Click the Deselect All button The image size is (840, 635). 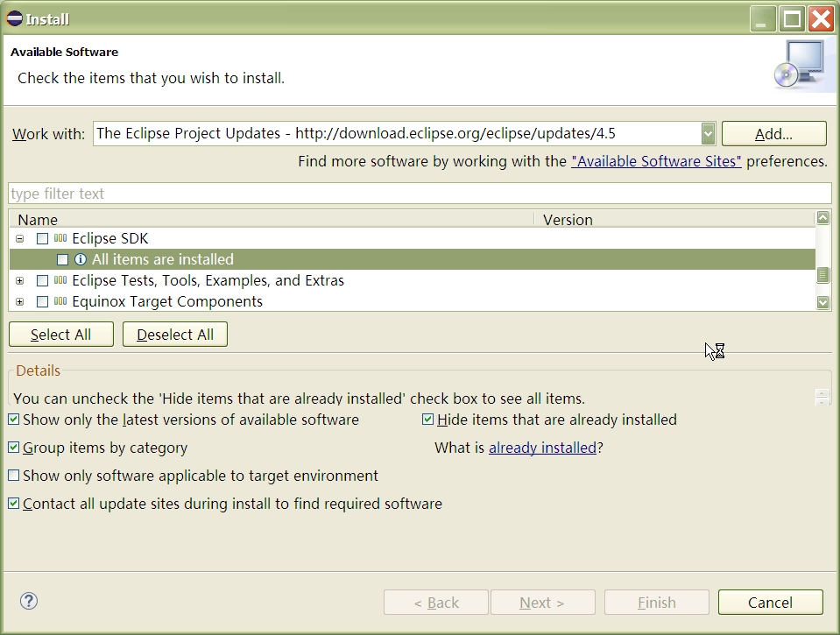point(175,335)
